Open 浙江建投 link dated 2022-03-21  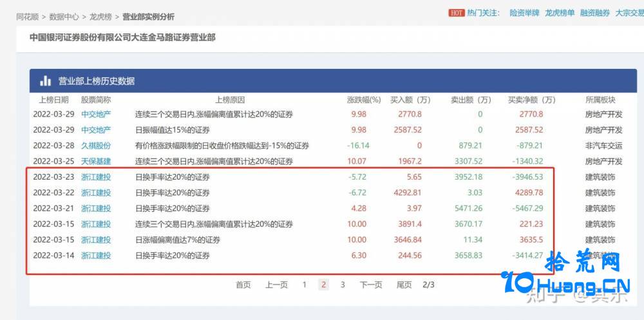click(x=96, y=208)
